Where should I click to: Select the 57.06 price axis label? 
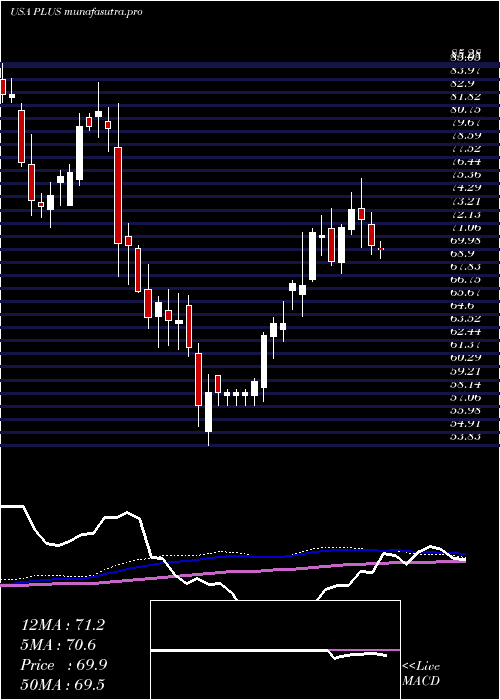[466, 397]
